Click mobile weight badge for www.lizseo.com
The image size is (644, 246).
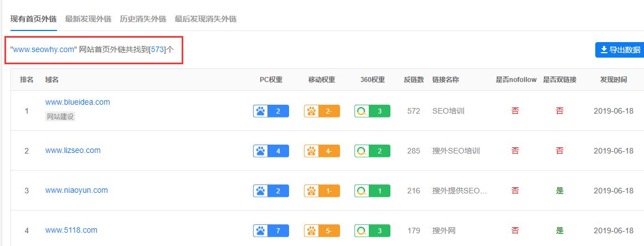pyautogui.click(x=322, y=151)
